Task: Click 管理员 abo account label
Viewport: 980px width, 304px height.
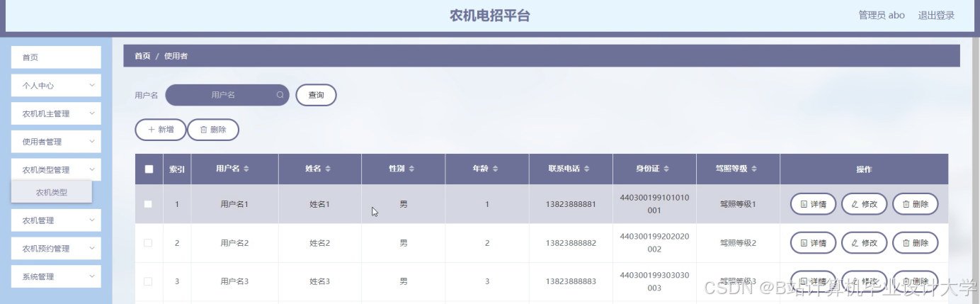Action: pyautogui.click(x=882, y=15)
